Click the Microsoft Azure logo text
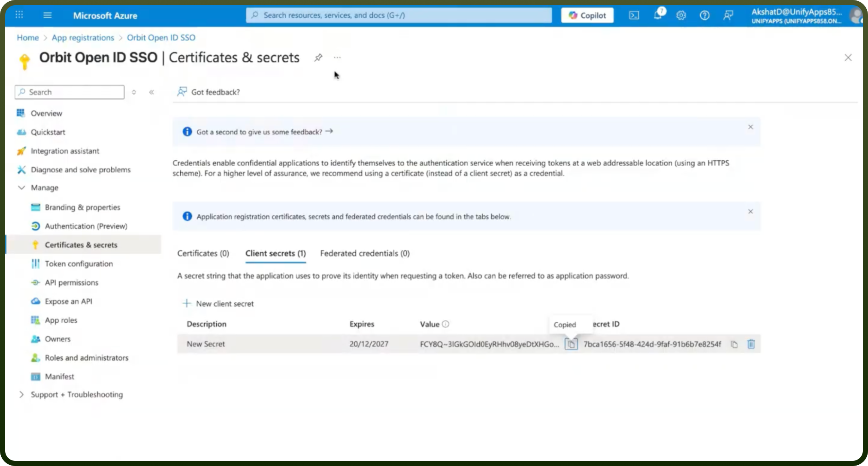Viewport: 868px width, 466px height. click(105, 15)
